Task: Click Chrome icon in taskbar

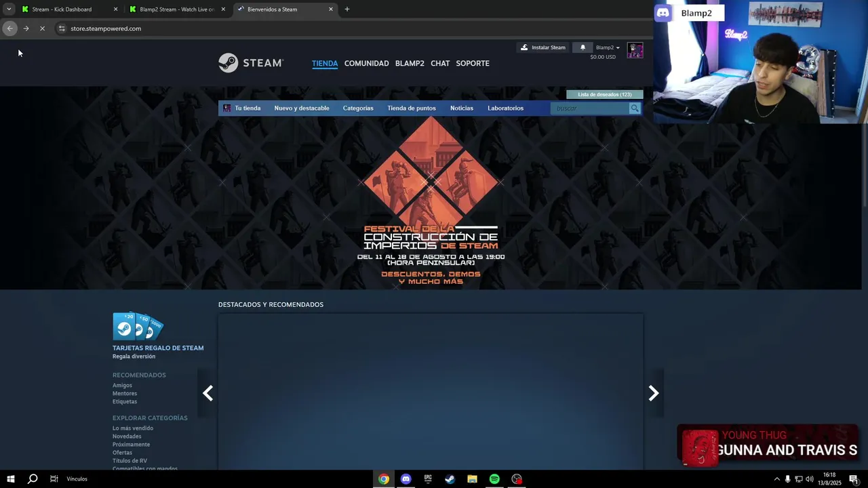Action: click(384, 479)
